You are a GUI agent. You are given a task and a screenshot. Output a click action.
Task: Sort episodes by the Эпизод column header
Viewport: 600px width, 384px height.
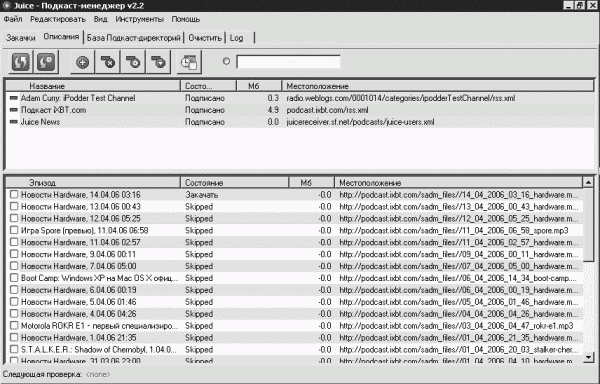point(93,183)
